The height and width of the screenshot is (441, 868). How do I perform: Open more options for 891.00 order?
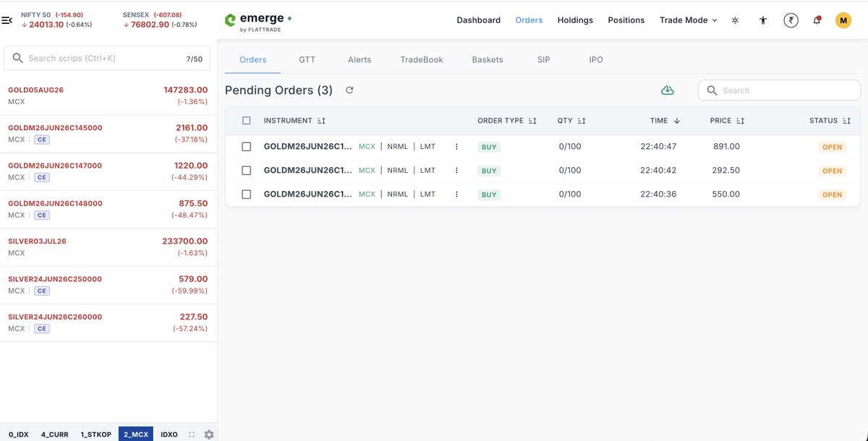(456, 147)
